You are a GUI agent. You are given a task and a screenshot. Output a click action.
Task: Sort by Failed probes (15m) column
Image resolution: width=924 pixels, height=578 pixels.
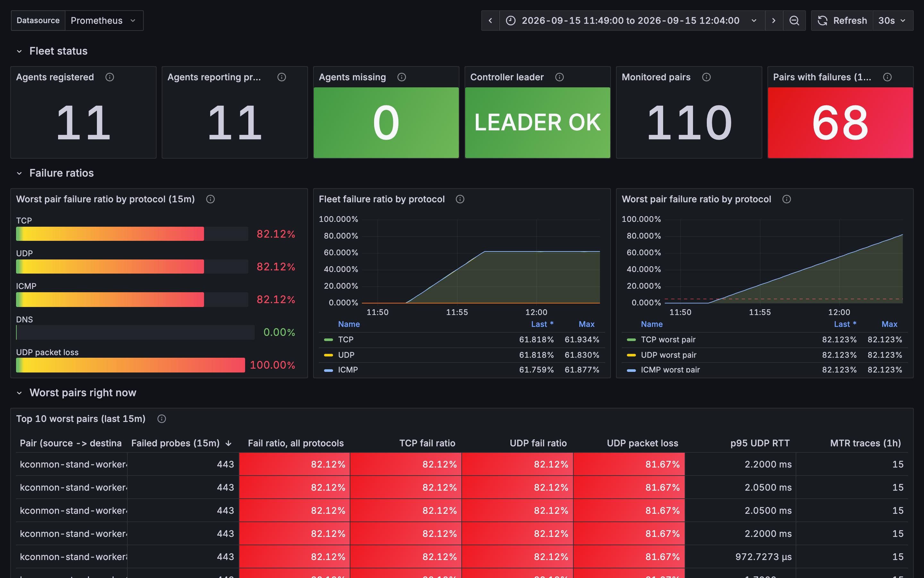(181, 443)
